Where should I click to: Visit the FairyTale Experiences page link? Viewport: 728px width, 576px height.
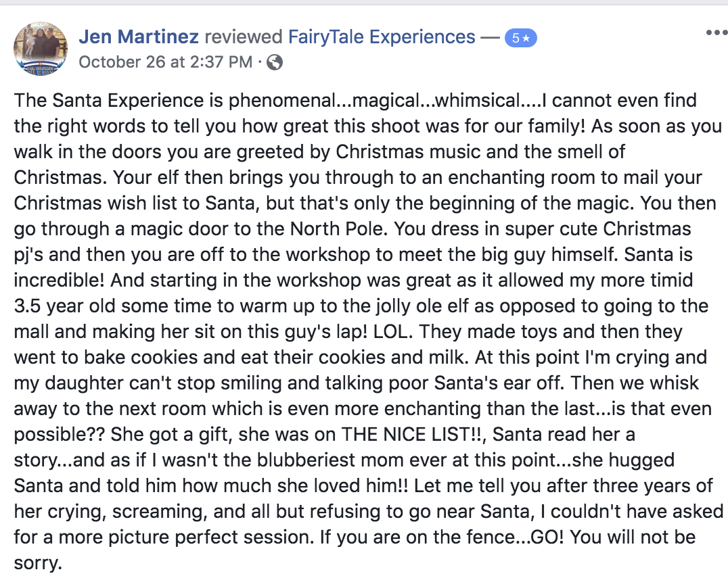pos(382,37)
